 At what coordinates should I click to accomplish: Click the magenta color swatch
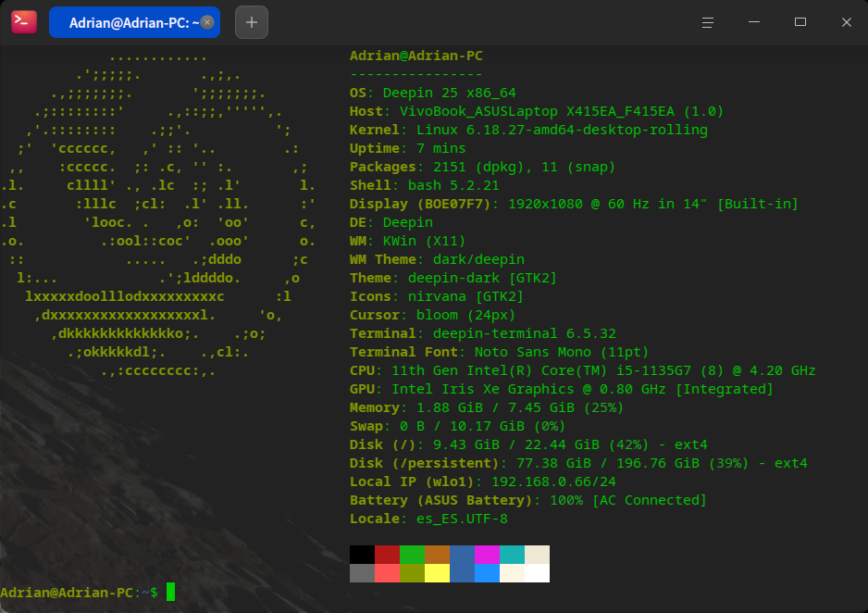(x=487, y=555)
